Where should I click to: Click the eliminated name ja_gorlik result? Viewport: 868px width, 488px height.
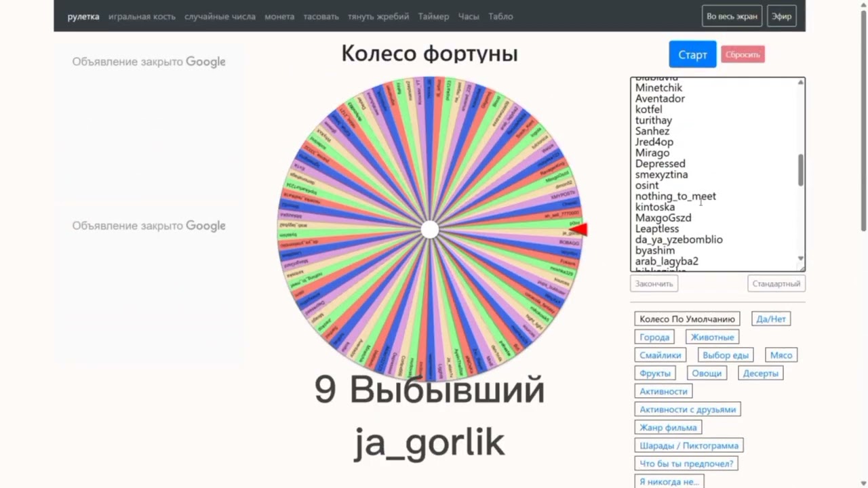tap(429, 443)
